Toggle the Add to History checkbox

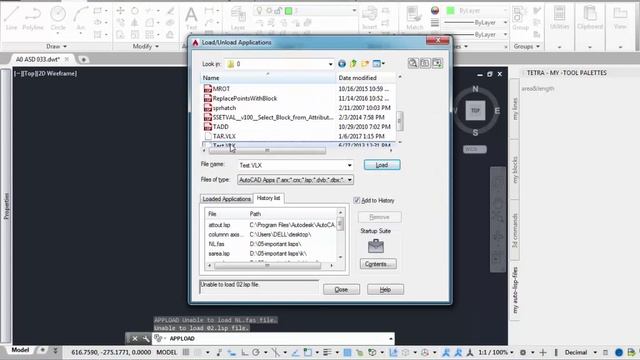357,200
